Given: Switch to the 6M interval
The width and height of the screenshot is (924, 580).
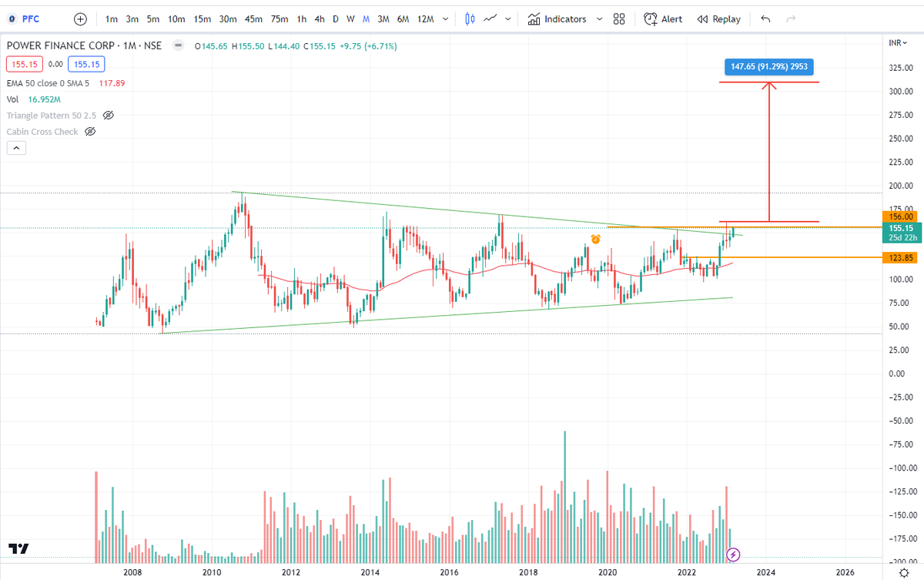Looking at the screenshot, I should [403, 18].
